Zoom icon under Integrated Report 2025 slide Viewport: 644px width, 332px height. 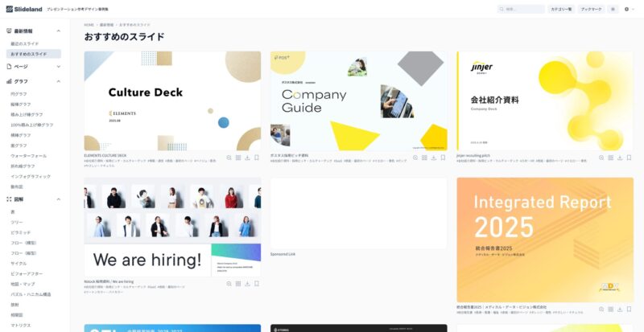[x=601, y=309]
